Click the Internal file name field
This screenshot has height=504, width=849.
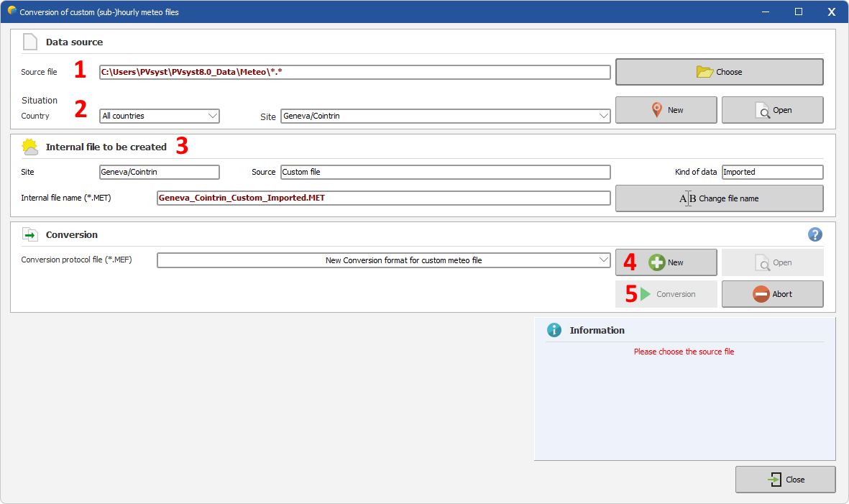point(383,198)
